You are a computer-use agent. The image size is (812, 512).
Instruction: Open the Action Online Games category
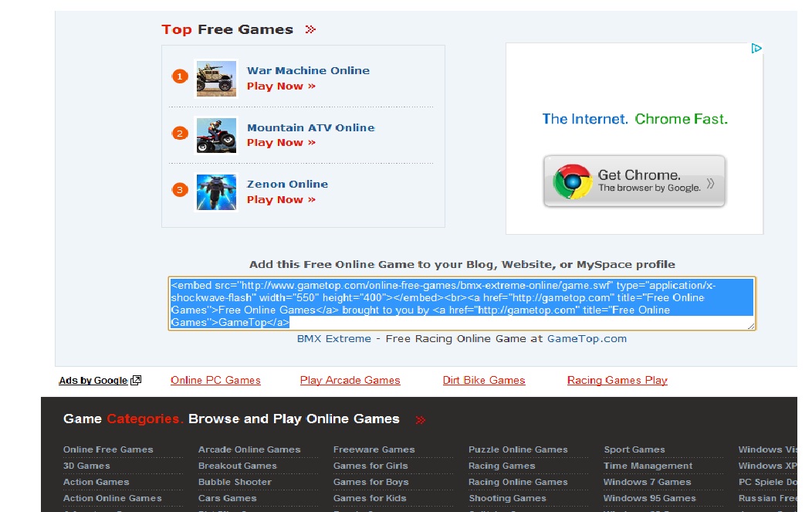point(113,498)
